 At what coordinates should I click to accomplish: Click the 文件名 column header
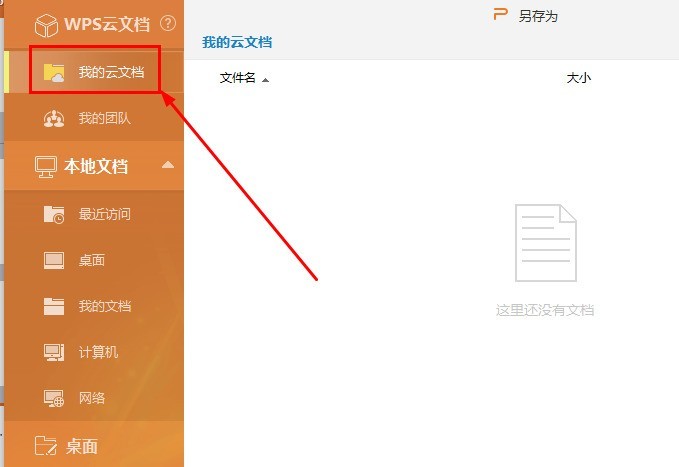tap(237, 78)
